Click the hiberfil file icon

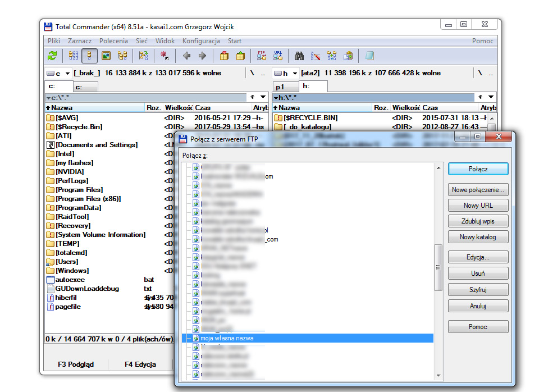tap(50, 298)
